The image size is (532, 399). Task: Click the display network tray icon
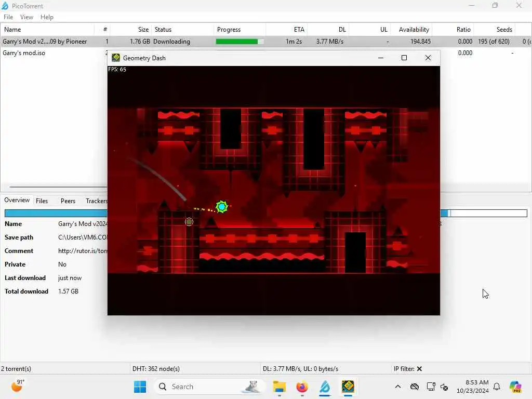431,387
